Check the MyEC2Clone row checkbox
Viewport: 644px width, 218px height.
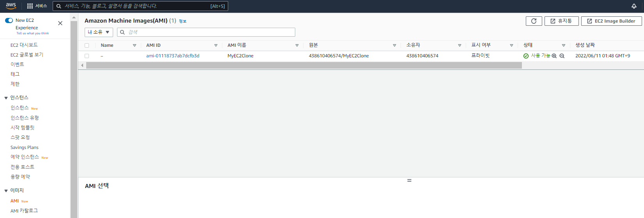pos(87,56)
